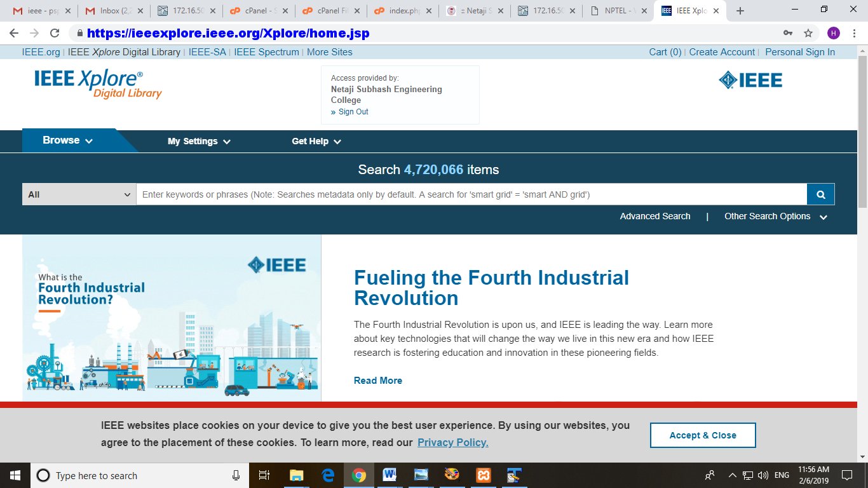Open the All search category dropdown

click(x=79, y=194)
